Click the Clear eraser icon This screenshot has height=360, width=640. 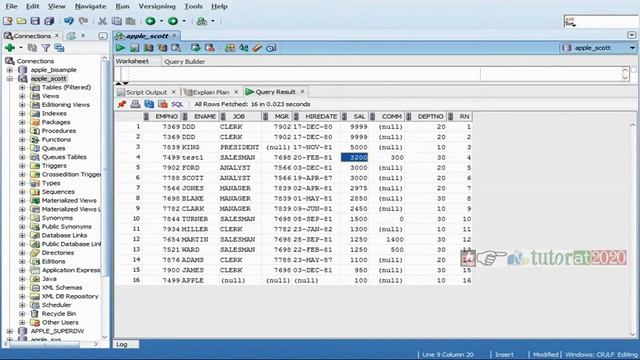pos(257,48)
